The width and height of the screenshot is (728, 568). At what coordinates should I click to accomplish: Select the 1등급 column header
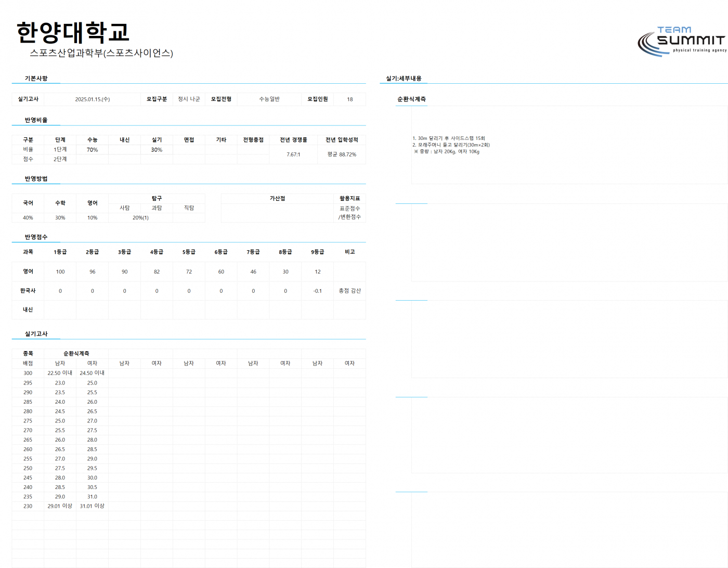[x=60, y=252]
